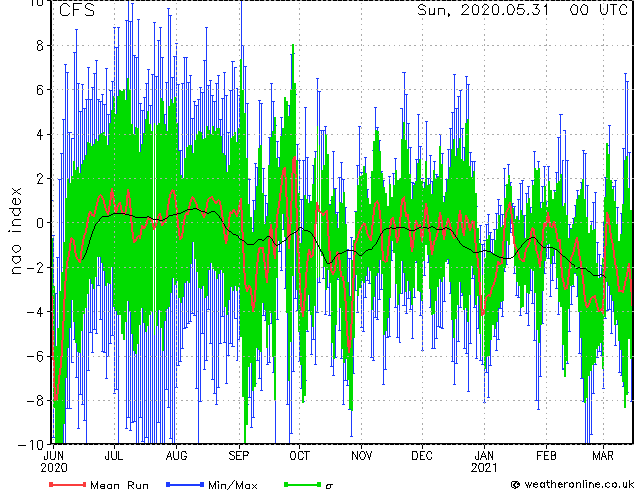Click the red Mean Run legend line
634x490 pixels.
click(68, 484)
